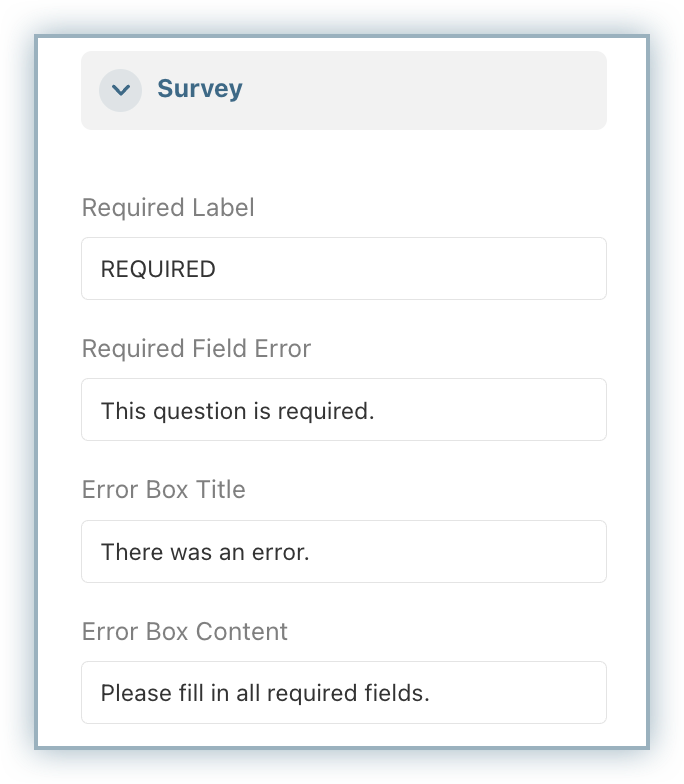Click the blank right side of the Survey header bar
The height and width of the screenshot is (784, 684).
click(450, 90)
